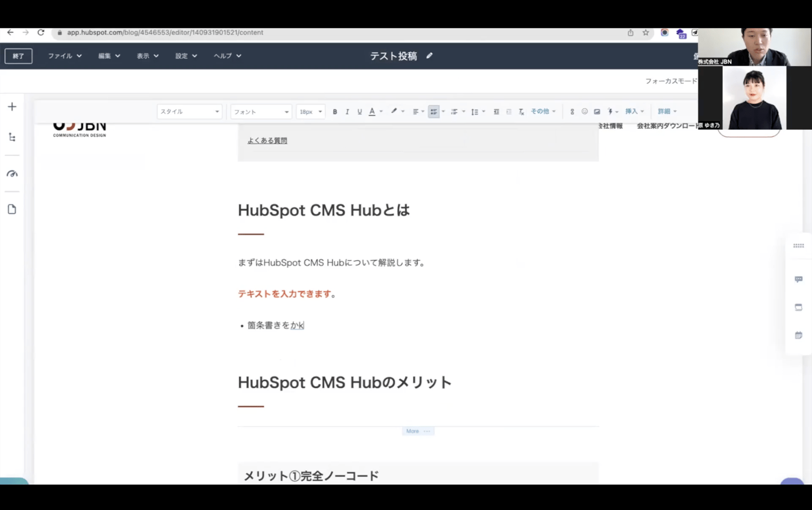
Task: Click the 会社案内ダウンロード navigation link
Action: (x=667, y=126)
